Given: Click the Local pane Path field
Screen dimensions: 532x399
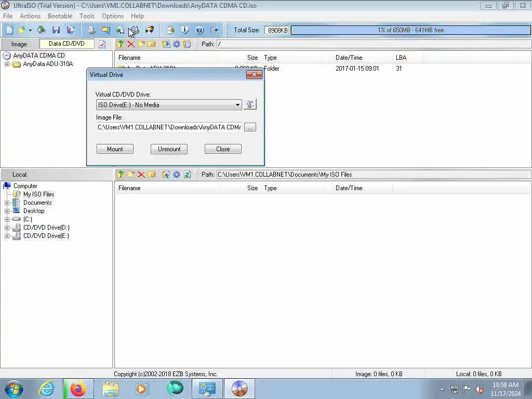Looking at the screenshot, I should point(374,175).
